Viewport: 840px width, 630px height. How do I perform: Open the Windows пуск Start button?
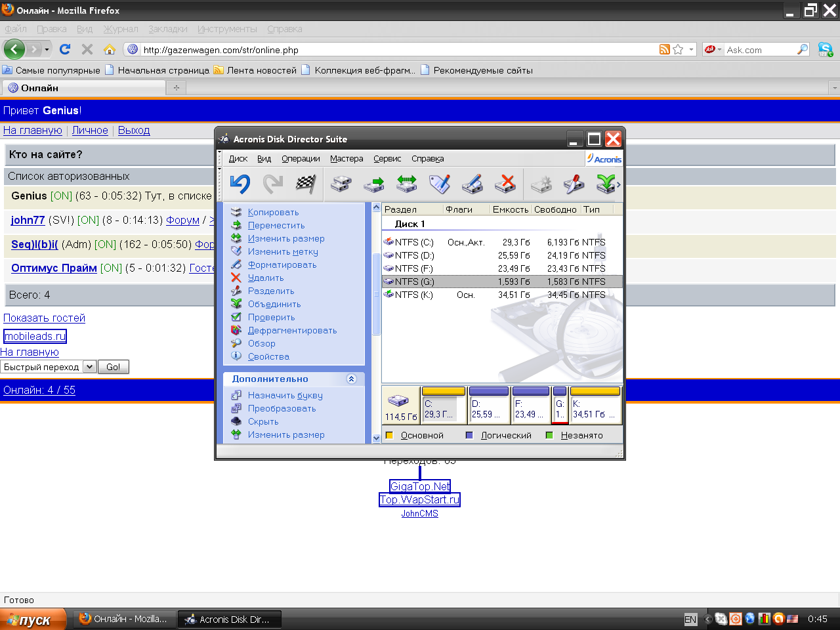[x=33, y=619]
